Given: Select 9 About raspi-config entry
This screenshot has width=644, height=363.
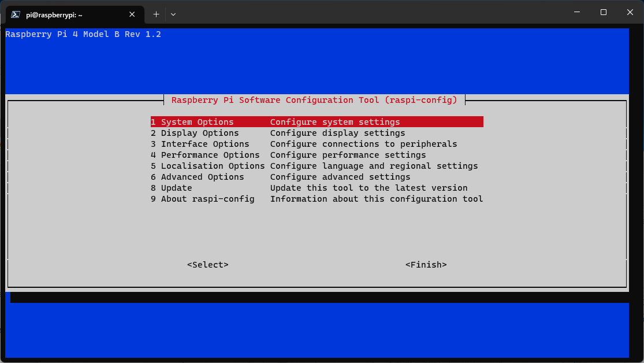Looking at the screenshot, I should tap(317, 199).
